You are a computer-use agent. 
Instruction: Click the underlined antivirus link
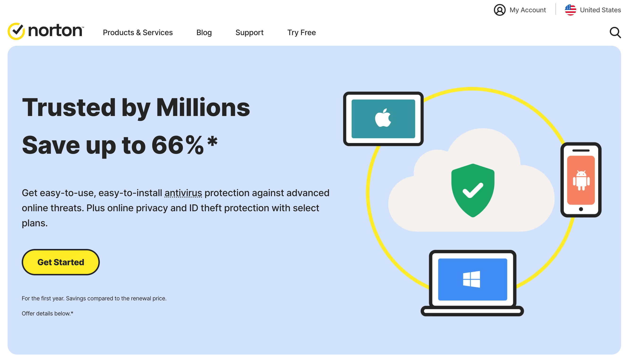click(x=183, y=193)
